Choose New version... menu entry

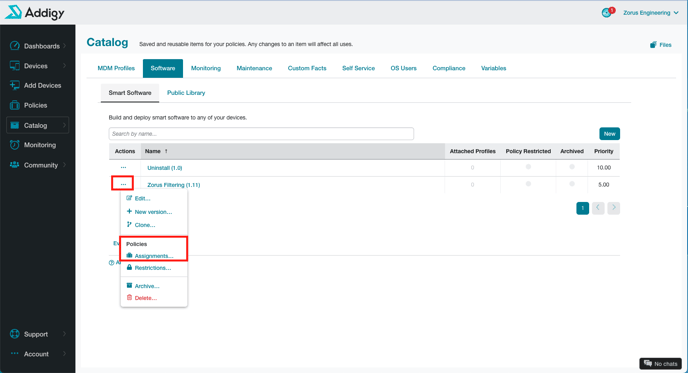point(154,212)
